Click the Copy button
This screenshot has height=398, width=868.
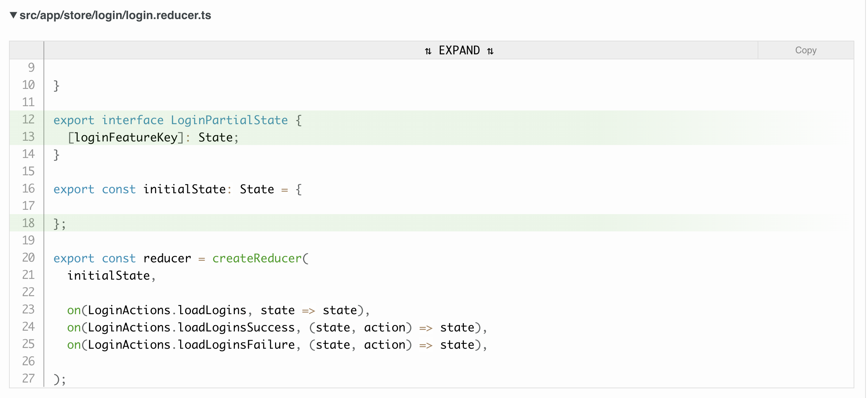tap(805, 50)
